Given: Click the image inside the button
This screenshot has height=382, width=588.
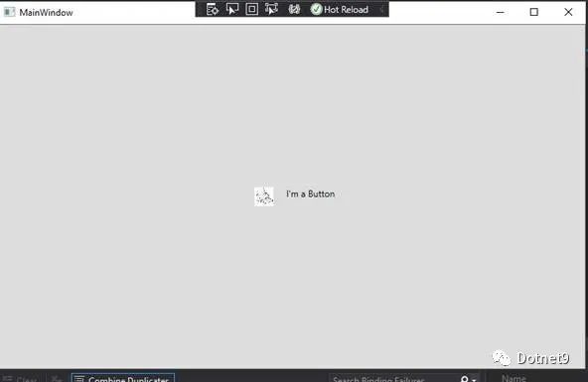Looking at the screenshot, I should click(x=264, y=196).
